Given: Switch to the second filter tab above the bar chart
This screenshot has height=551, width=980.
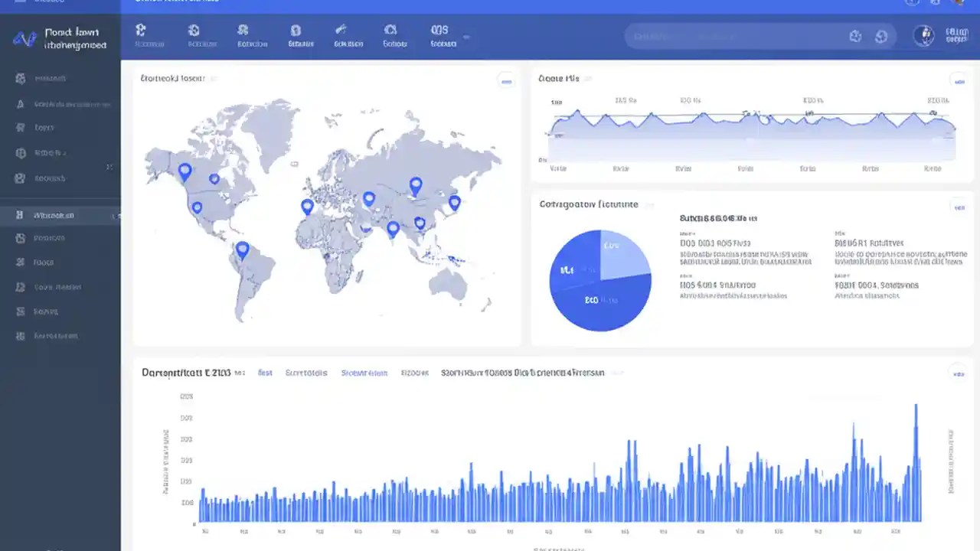Looking at the screenshot, I should pos(306,373).
